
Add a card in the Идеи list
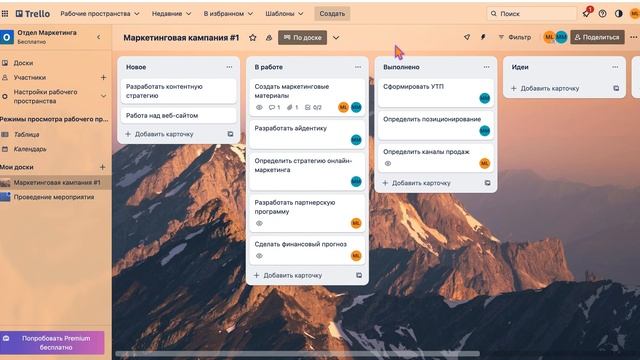(545, 88)
